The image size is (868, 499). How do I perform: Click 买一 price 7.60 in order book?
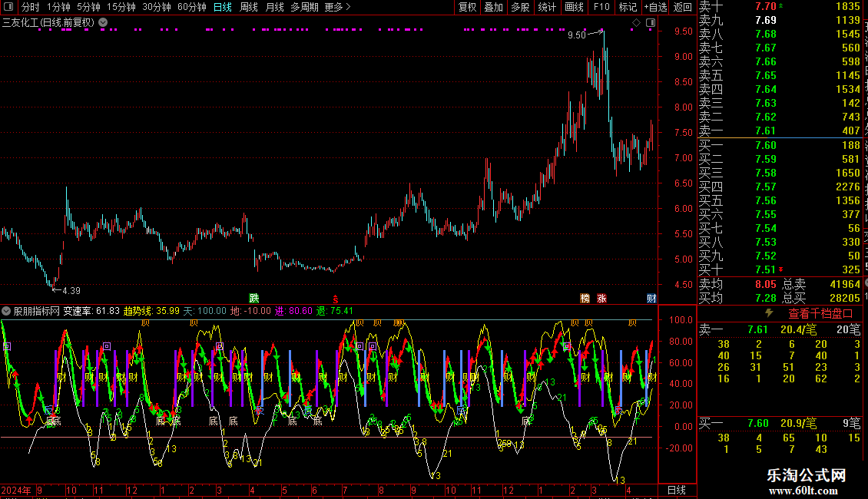(x=766, y=145)
